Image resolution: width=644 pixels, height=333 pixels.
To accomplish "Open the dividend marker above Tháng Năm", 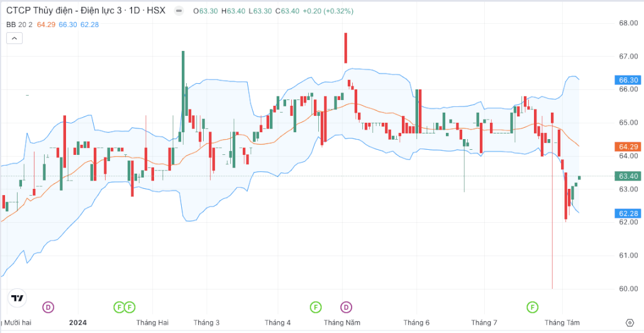I will point(347,307).
